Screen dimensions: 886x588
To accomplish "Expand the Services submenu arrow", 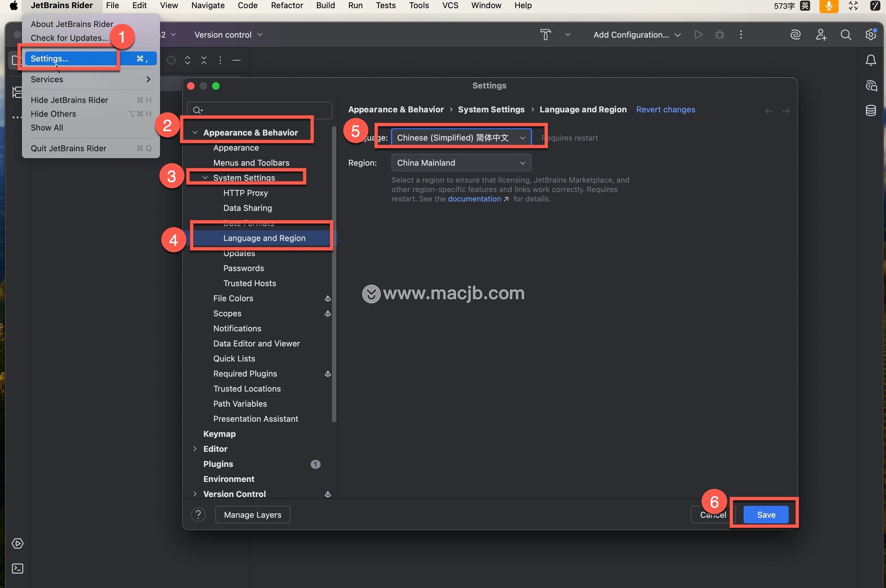I will click(148, 79).
